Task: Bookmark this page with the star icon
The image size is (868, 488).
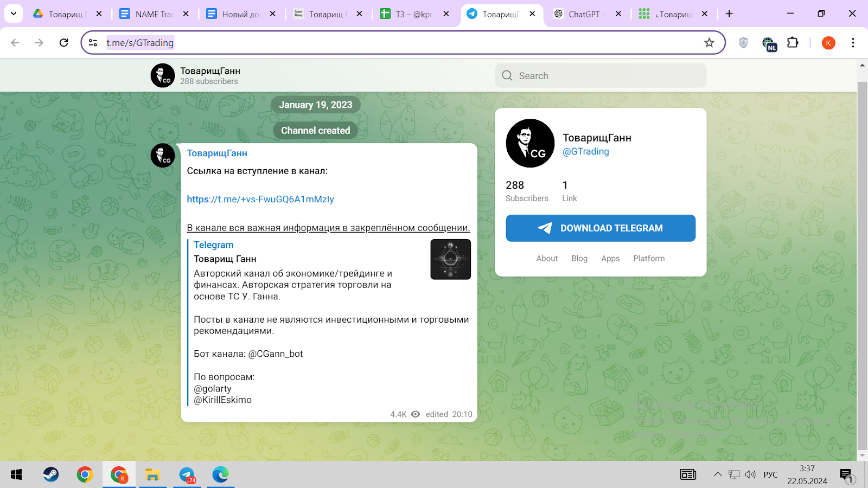Action: (x=709, y=43)
